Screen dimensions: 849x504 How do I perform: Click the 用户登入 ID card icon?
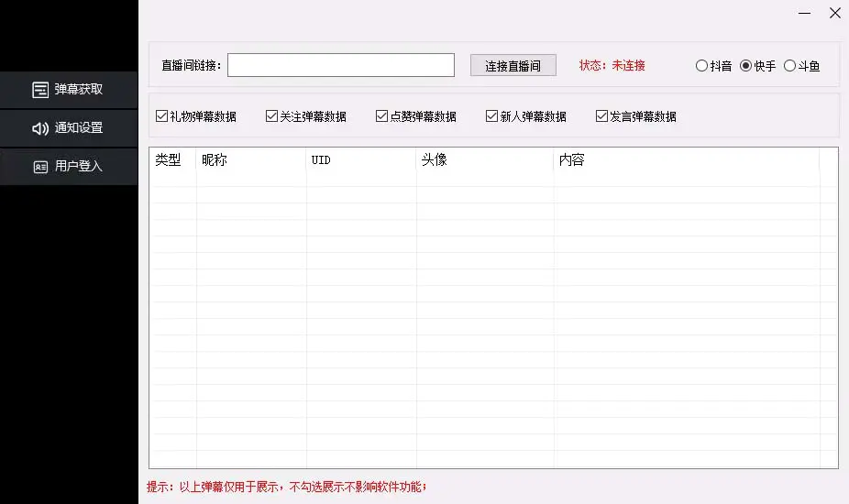click(40, 167)
